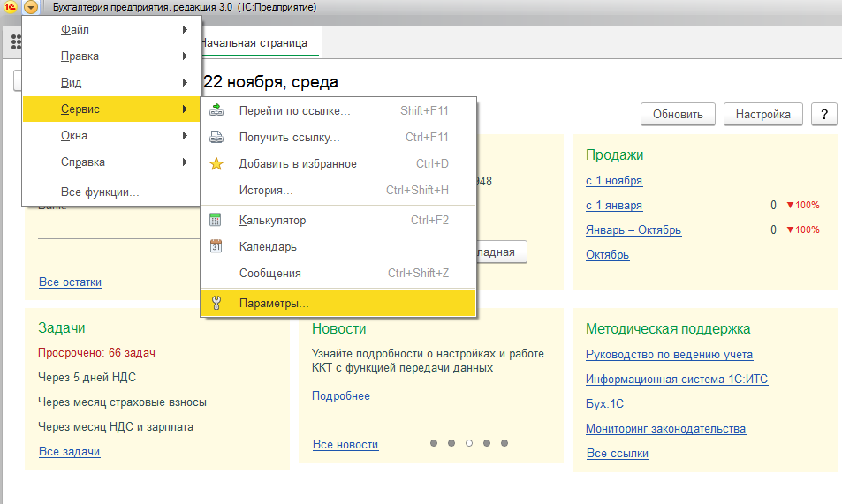Click the calculator icon
This screenshot has width=842, height=504.
click(x=216, y=220)
